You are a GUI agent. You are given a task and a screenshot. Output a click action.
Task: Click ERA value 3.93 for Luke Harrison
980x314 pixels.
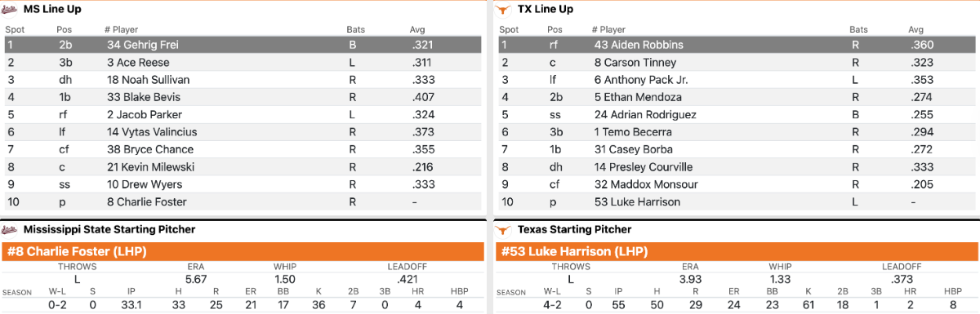690,280
